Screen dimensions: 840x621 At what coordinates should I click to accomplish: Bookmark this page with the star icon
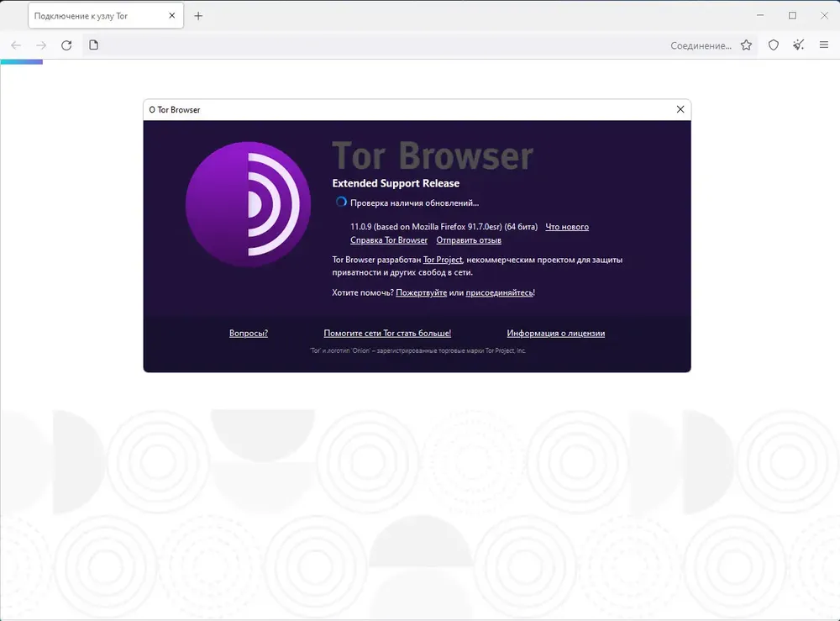coord(746,45)
